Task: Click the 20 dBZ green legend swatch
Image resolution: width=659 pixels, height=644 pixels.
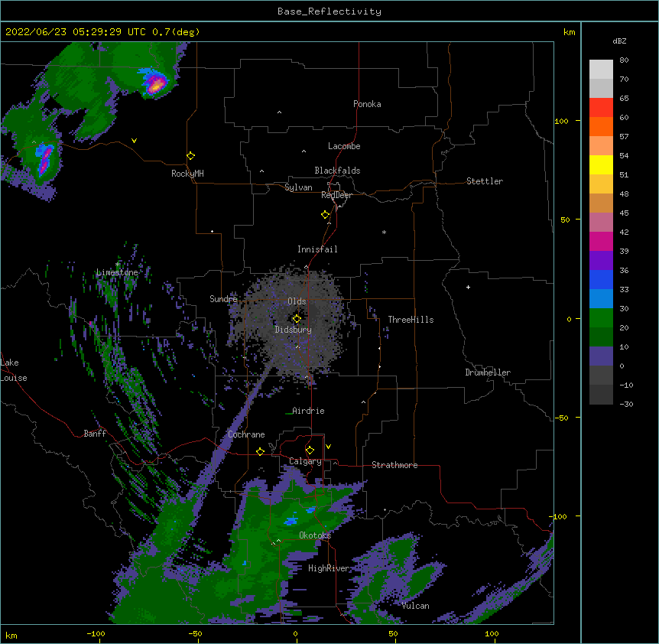Action: 601,337
